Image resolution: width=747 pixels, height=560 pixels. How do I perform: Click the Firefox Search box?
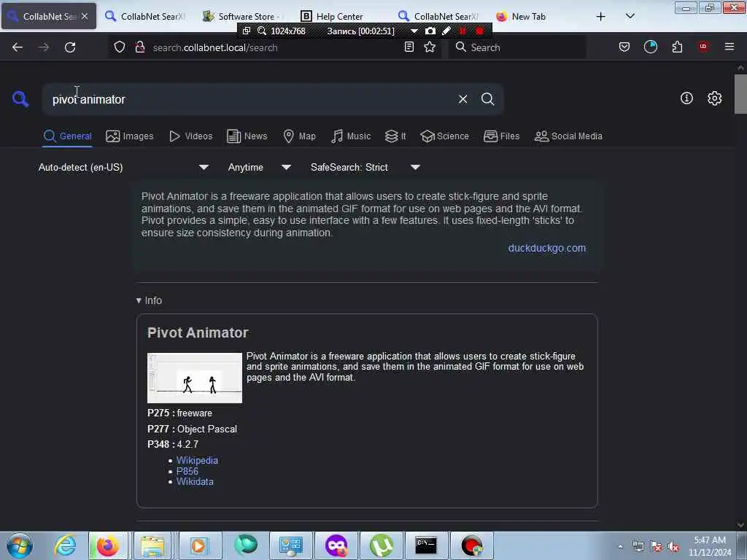click(x=517, y=47)
